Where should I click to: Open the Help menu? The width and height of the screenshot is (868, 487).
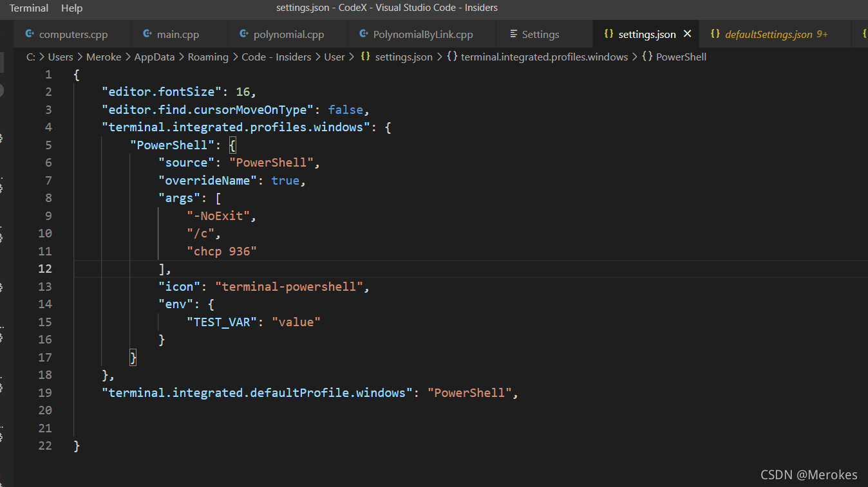click(71, 8)
